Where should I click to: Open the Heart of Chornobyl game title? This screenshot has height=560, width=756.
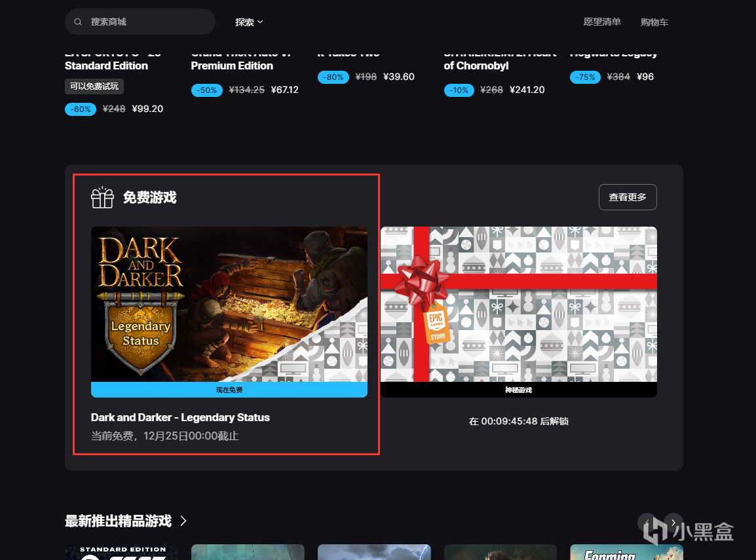pos(500,60)
